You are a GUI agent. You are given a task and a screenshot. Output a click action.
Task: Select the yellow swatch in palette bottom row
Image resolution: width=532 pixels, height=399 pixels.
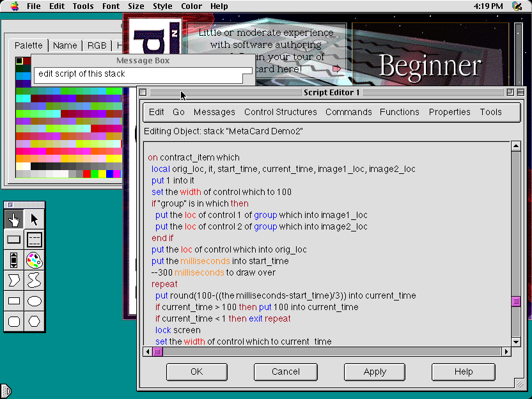pos(102,174)
